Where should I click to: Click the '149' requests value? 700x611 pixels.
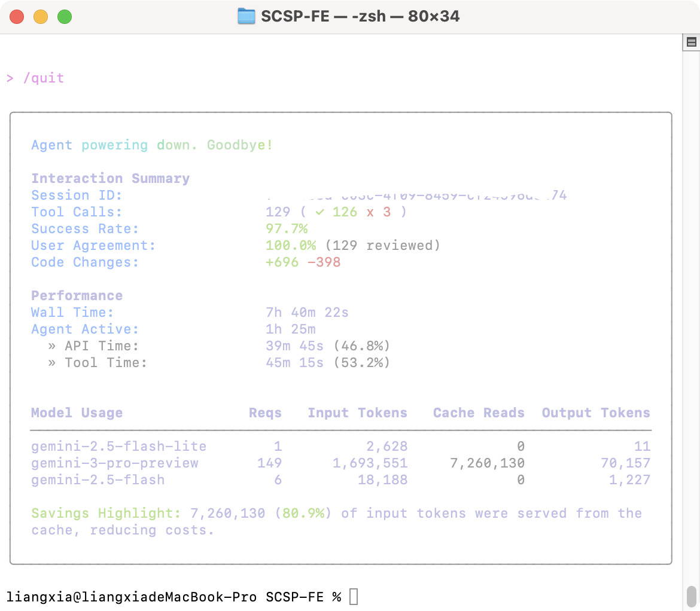pos(269,463)
